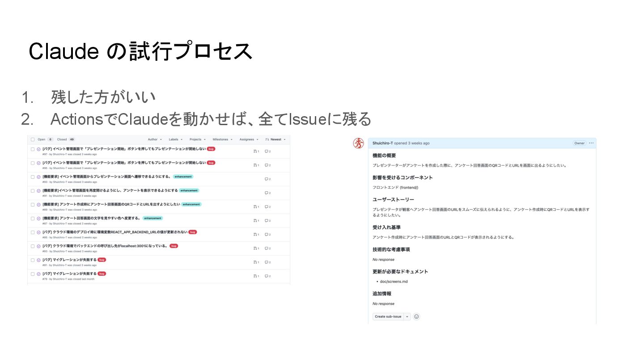Click the bug label on issue #79
The height and width of the screenshot is (362, 644).
pos(102,274)
